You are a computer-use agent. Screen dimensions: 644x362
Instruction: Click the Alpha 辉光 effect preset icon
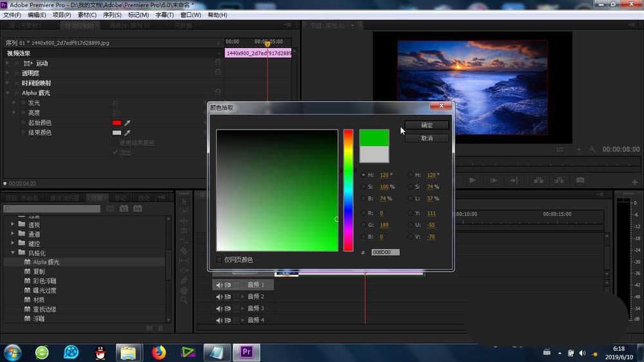(28, 262)
